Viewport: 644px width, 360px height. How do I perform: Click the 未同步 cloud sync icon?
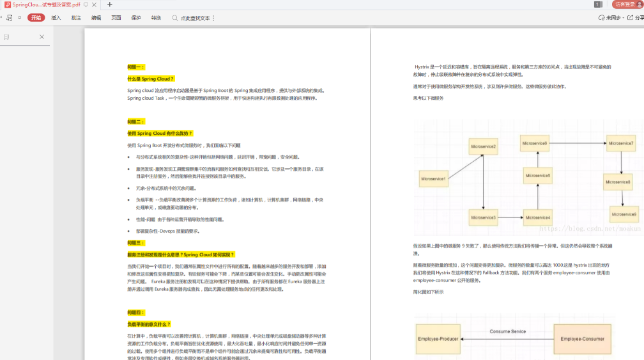point(601,18)
